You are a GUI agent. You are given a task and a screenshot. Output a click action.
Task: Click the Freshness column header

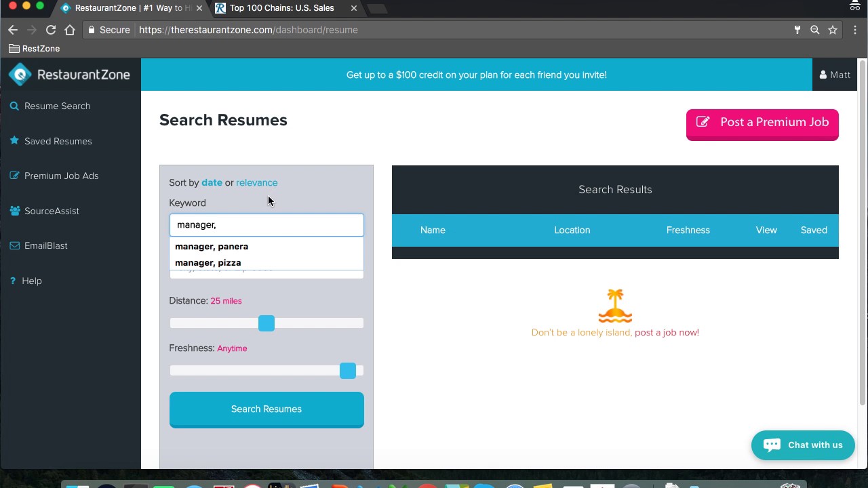[688, 230]
